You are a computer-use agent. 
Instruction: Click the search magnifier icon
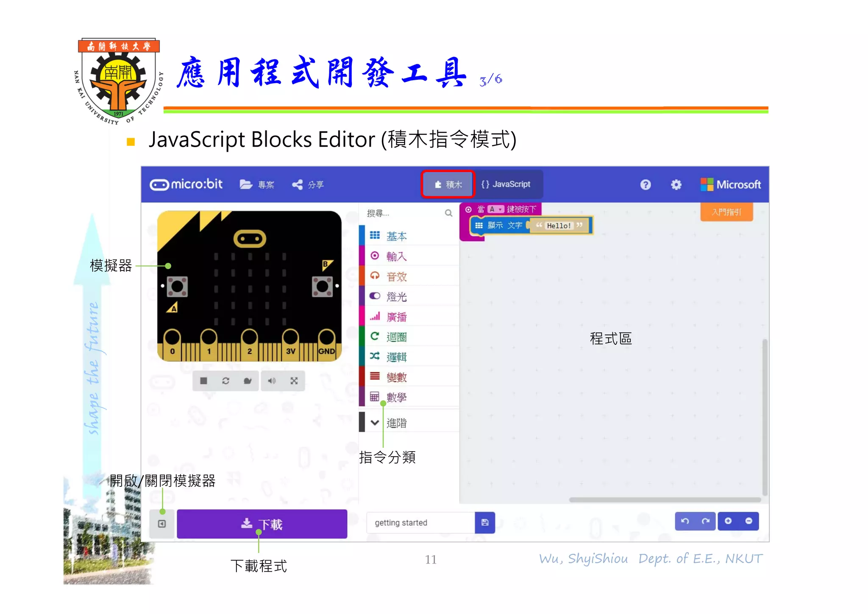pos(448,213)
